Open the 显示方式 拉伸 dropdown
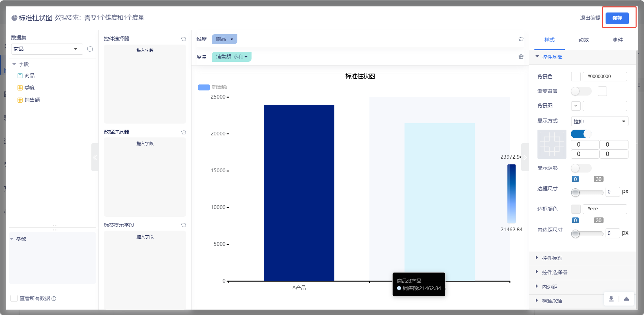Screen dimensions: 644x315 coord(599,121)
